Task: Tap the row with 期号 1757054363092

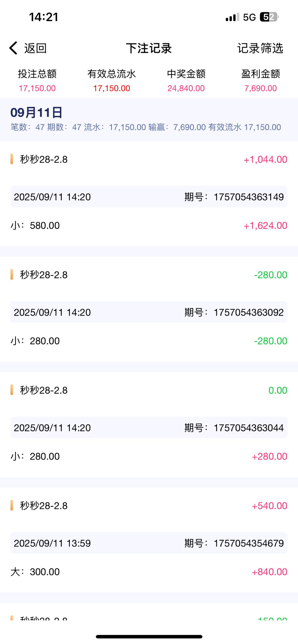Action: [149, 312]
